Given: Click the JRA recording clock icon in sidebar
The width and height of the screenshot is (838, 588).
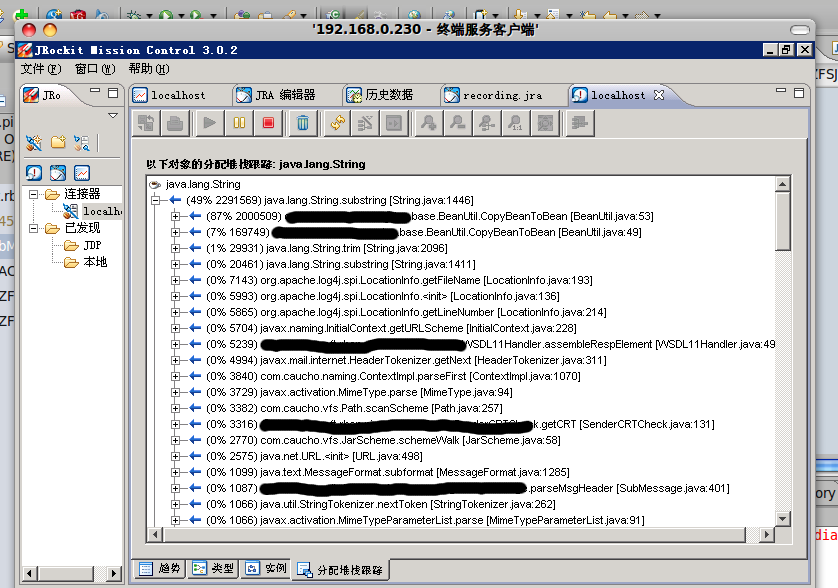Looking at the screenshot, I should click(x=58, y=173).
